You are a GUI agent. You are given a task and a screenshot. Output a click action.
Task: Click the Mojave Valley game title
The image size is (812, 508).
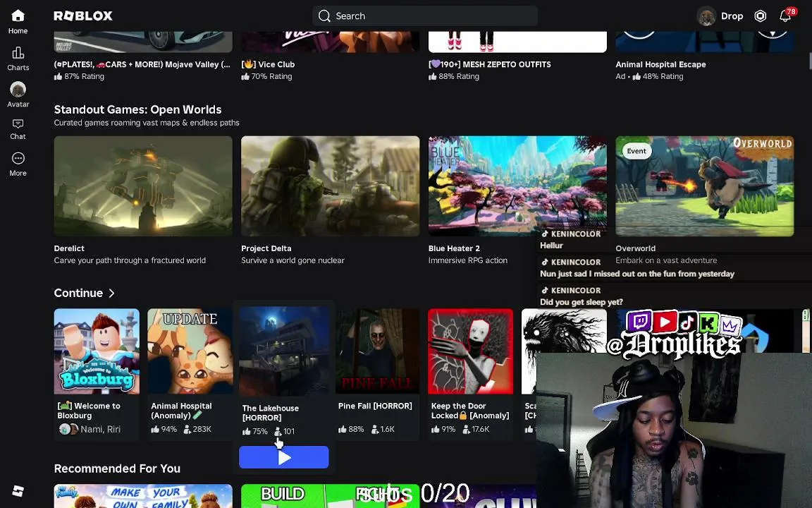click(142, 64)
